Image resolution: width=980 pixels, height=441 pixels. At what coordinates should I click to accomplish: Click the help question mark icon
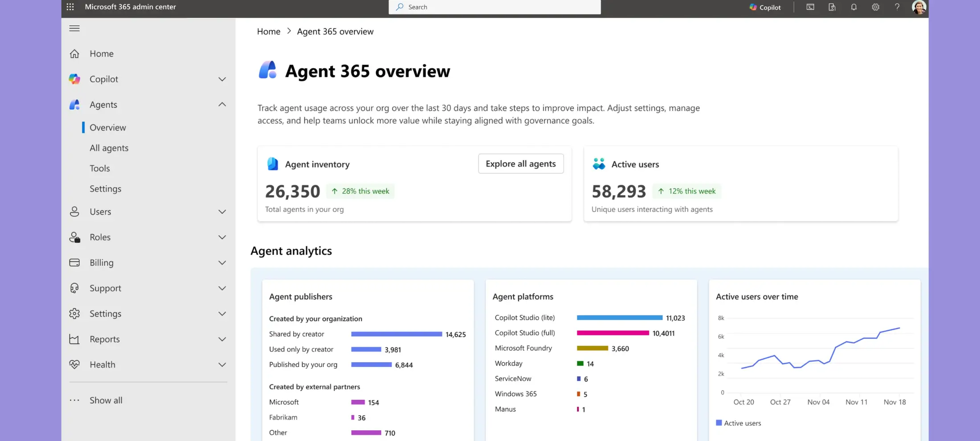897,7
